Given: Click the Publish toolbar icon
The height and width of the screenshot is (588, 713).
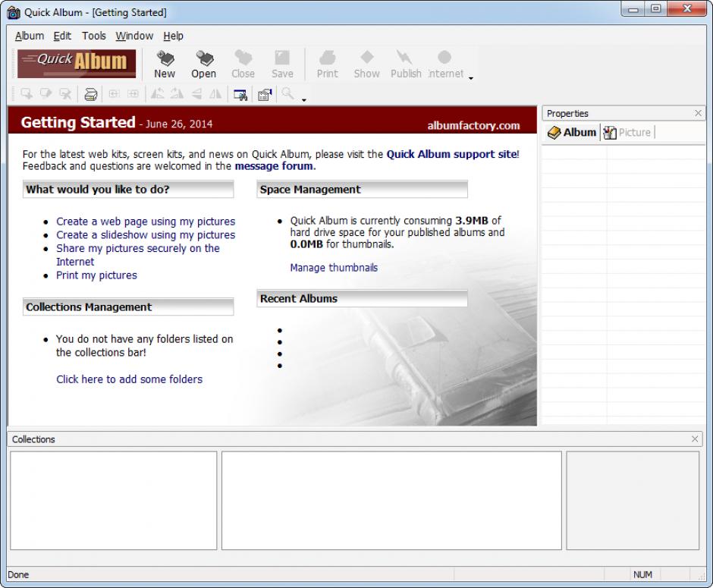Looking at the screenshot, I should point(406,64).
